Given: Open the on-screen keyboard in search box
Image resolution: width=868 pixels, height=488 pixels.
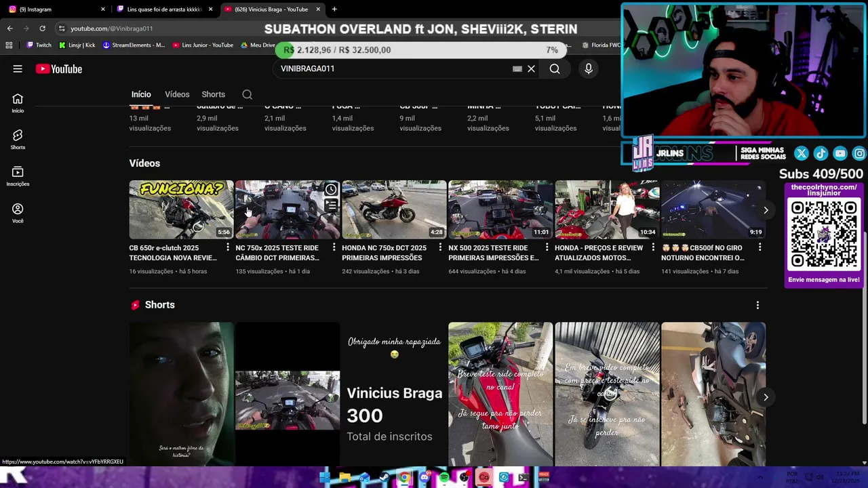Looking at the screenshot, I should (x=517, y=68).
